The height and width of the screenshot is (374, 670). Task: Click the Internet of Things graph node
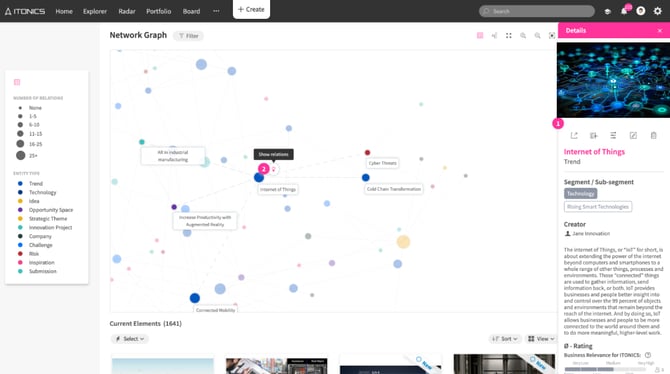click(259, 177)
